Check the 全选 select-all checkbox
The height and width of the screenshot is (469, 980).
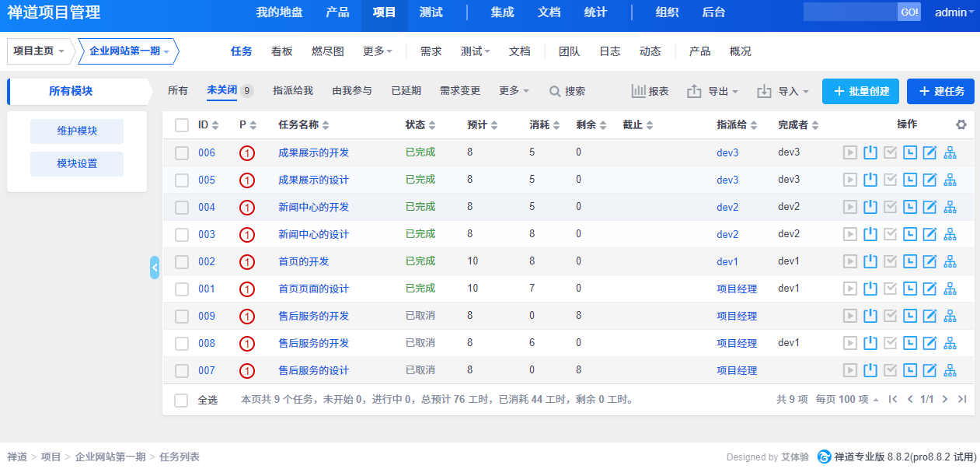(x=182, y=400)
